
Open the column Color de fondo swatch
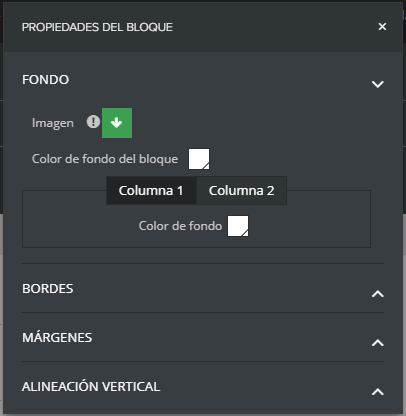[238, 226]
